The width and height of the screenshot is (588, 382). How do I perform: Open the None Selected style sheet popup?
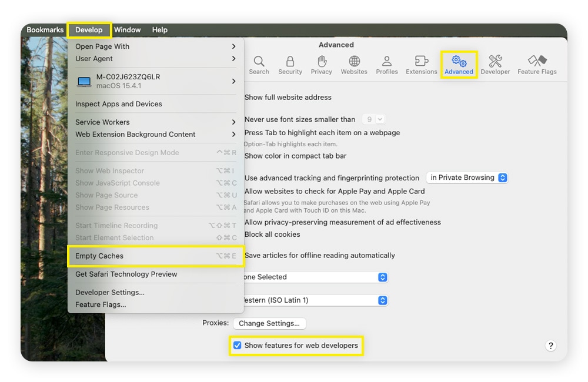click(315, 277)
